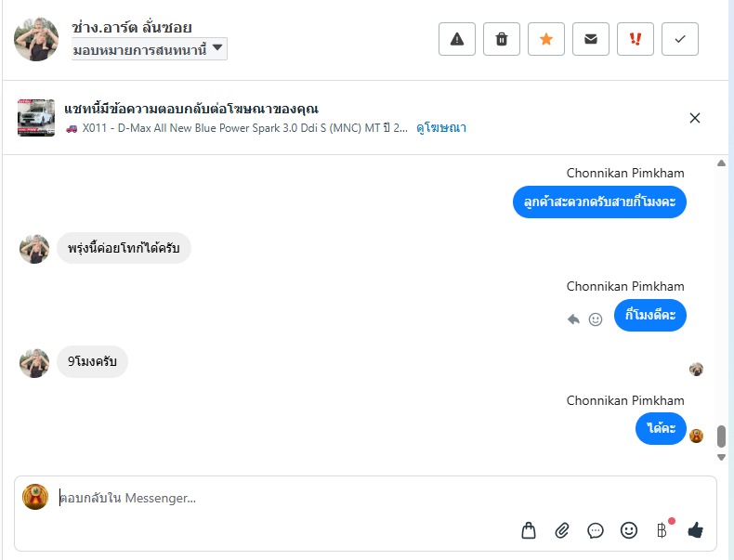Viewport: 734px width, 560px height.
Task: Attach a file with the paperclip icon
Action: point(562,530)
